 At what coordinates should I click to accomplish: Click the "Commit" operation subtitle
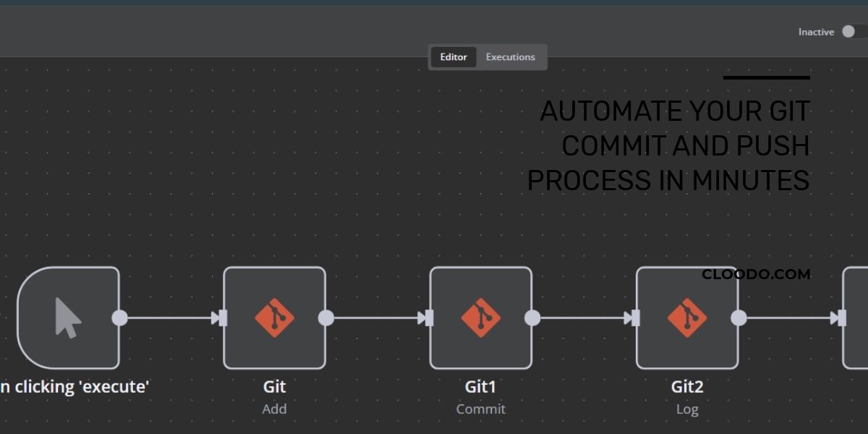(x=481, y=409)
